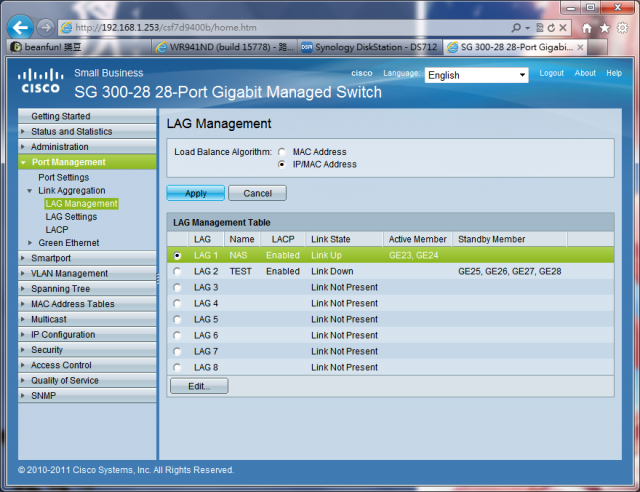The height and width of the screenshot is (492, 640).
Task: Select the LAG 8 radio button
Action: point(177,367)
